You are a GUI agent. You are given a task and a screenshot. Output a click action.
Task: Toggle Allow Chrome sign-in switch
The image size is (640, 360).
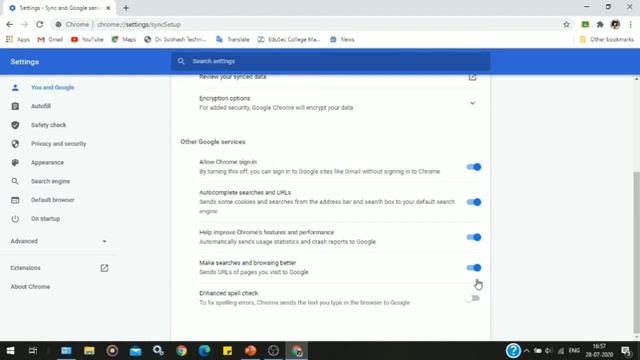click(473, 167)
